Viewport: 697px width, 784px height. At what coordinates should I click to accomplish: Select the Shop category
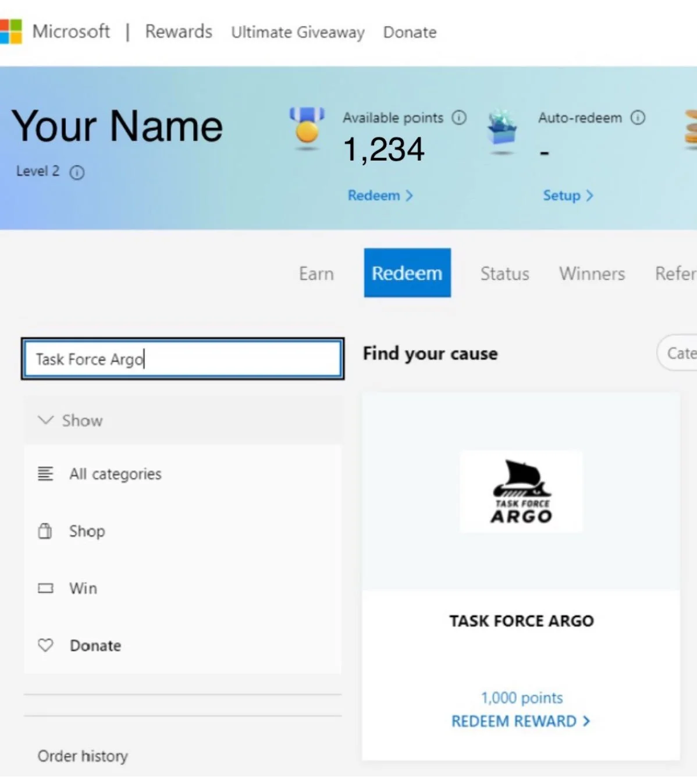87,531
